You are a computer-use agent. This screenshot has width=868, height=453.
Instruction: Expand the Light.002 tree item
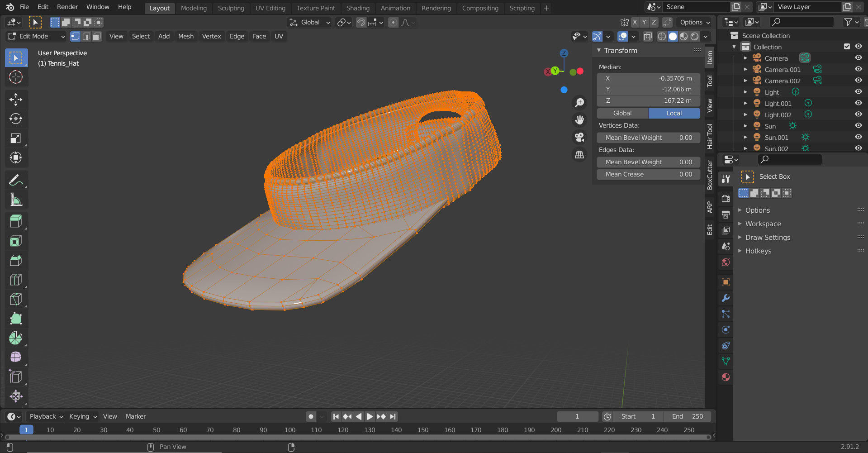745,114
